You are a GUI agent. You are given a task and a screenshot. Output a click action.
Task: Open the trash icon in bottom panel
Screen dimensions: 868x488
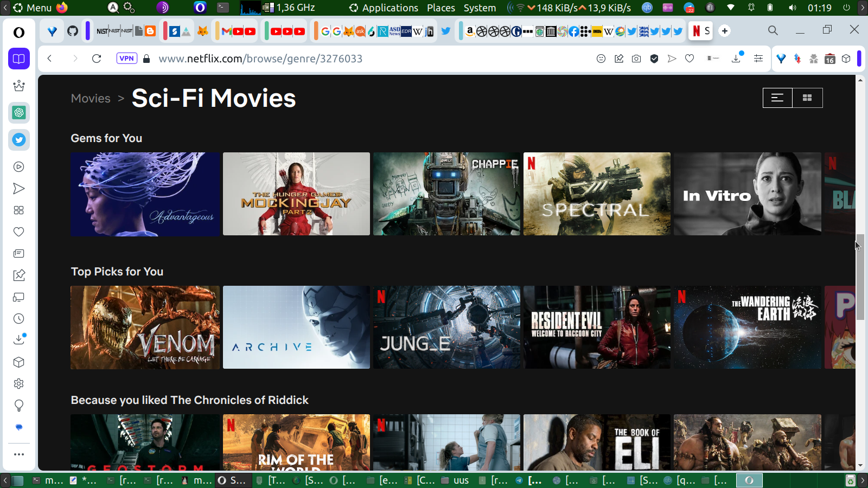pyautogui.click(x=851, y=480)
